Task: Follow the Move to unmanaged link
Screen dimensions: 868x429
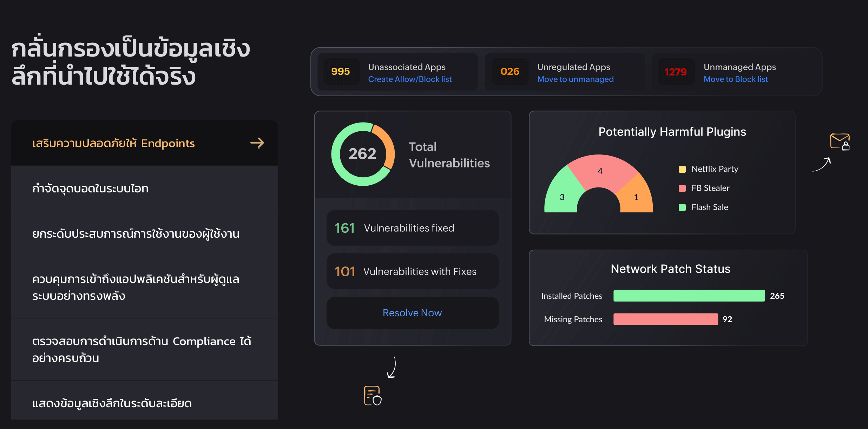Action: pos(575,79)
